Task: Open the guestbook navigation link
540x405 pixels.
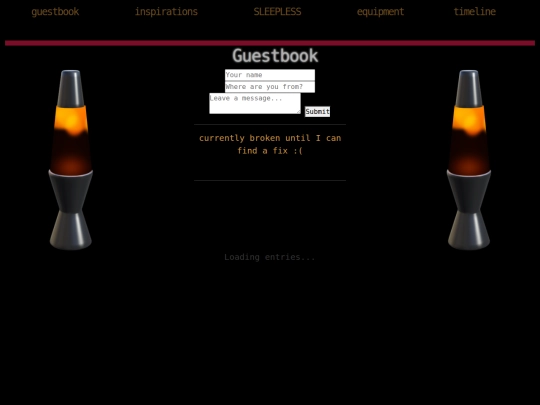Action: coord(55,12)
